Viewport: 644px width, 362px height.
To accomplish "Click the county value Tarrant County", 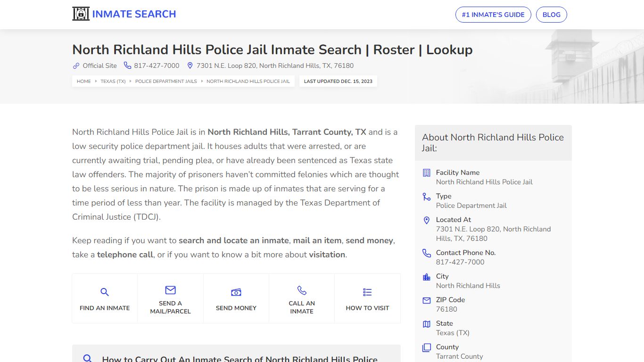I will pos(460,356).
